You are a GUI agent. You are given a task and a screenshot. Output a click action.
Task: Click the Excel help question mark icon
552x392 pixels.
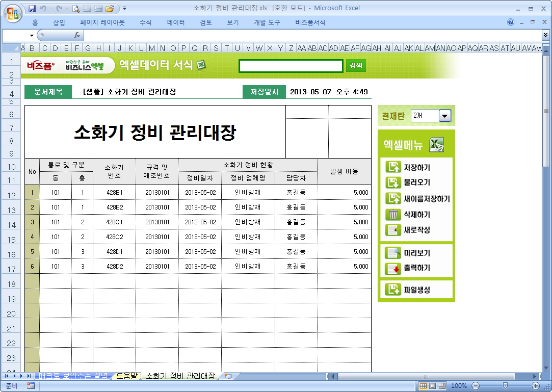tap(511, 22)
